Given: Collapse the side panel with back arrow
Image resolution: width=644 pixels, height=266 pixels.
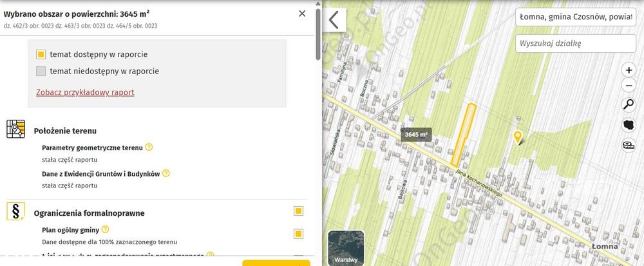Looking at the screenshot, I should pos(334,20).
